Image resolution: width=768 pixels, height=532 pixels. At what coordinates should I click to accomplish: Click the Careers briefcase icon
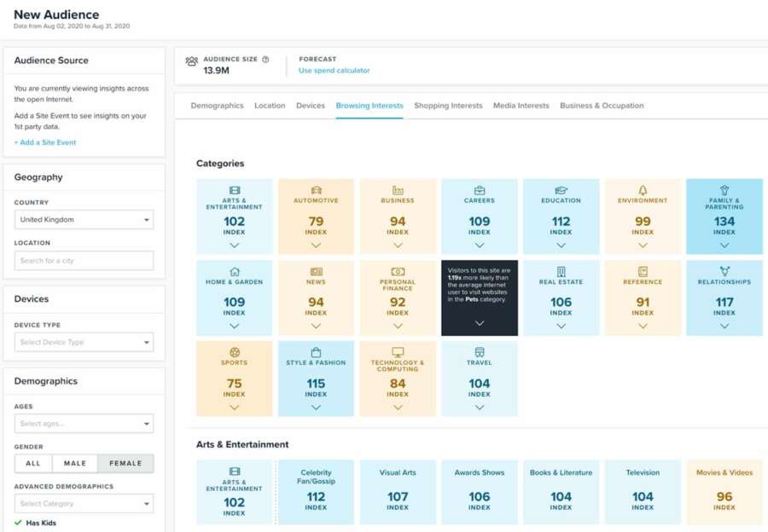pos(480,190)
